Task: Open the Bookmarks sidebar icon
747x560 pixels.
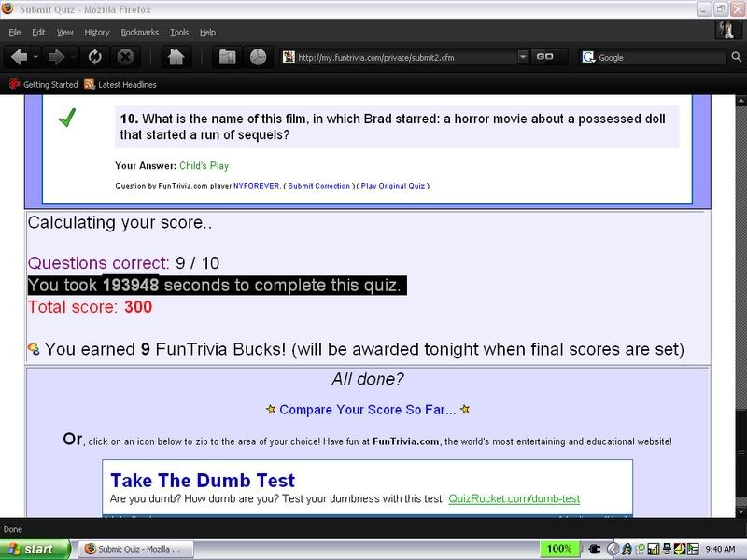Action: (x=227, y=57)
